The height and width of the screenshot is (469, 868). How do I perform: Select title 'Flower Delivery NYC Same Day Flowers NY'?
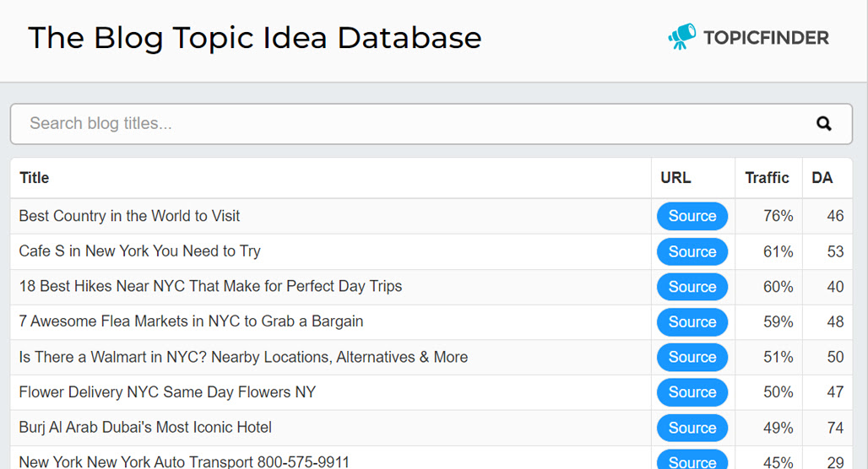pos(167,392)
